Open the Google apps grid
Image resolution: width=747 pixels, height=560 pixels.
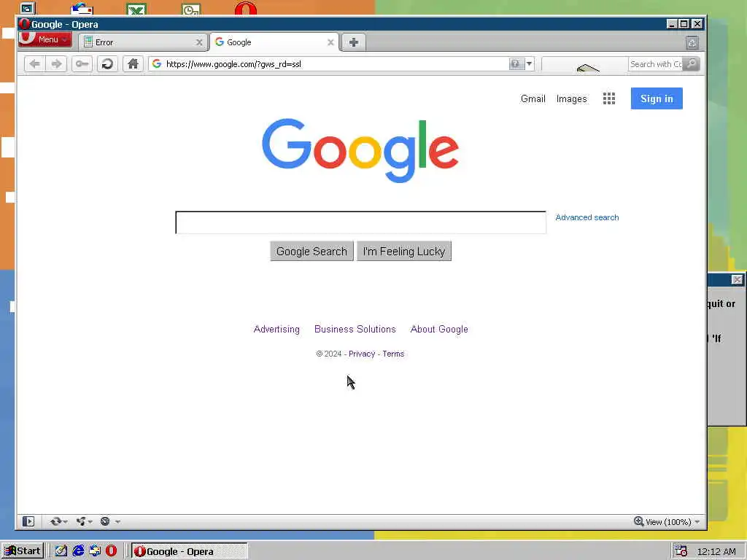(x=609, y=98)
